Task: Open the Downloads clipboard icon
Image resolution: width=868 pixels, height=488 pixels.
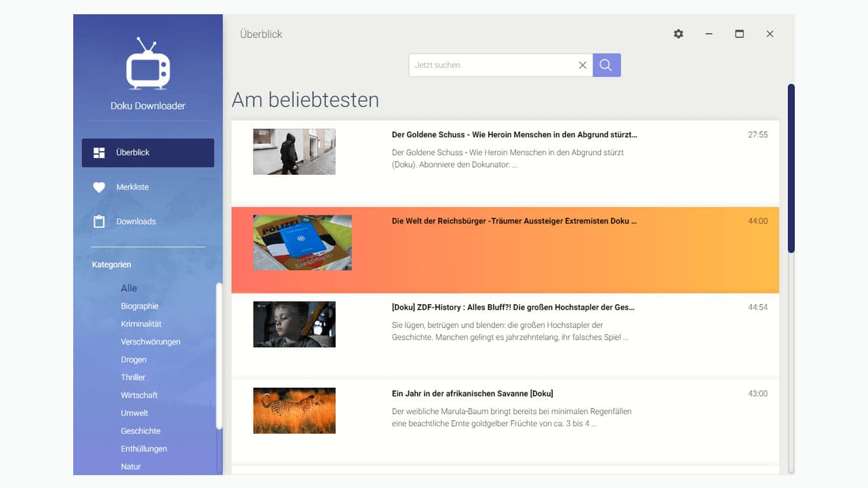Action: pyautogui.click(x=98, y=221)
